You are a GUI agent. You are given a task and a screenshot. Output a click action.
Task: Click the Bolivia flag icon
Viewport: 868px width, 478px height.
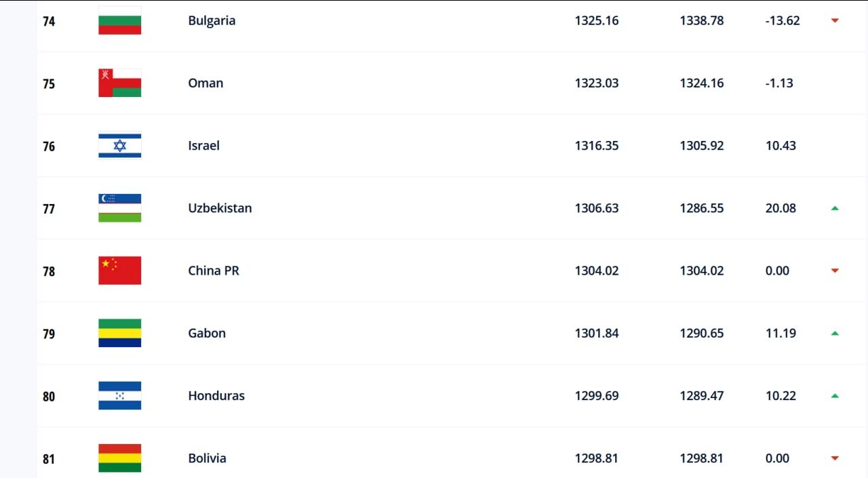coord(119,458)
